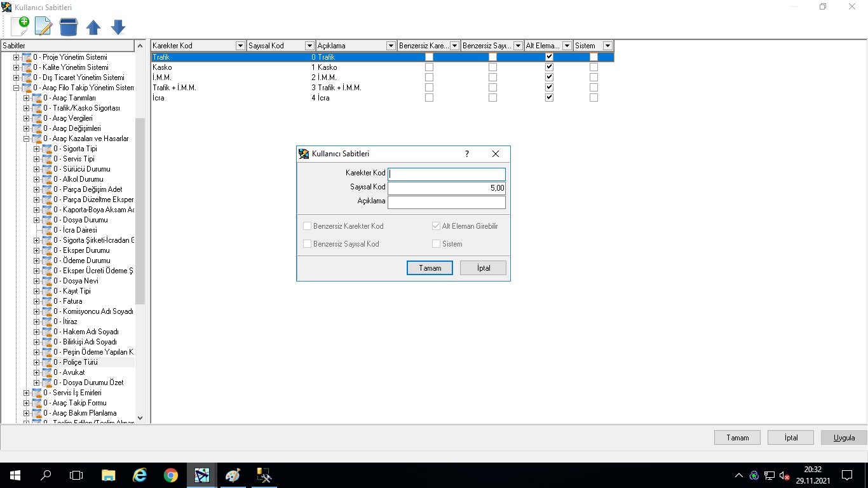The image size is (868, 488).
Task: Toggle Alt Eleman checkbox in Kasko row
Action: 550,67
